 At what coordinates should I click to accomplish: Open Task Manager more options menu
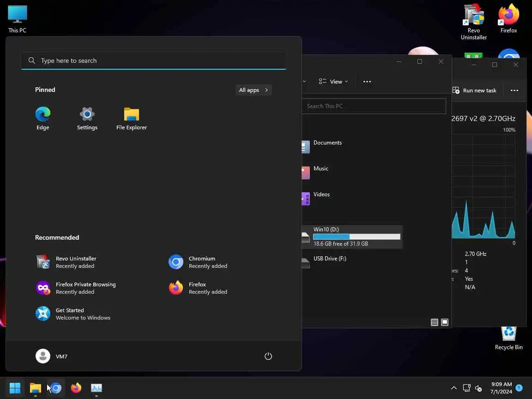point(514,90)
